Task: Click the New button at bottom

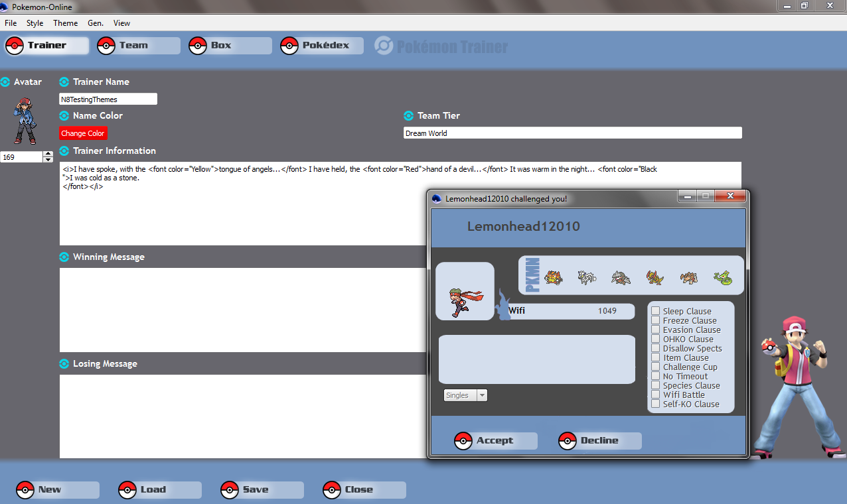Action: [x=57, y=490]
